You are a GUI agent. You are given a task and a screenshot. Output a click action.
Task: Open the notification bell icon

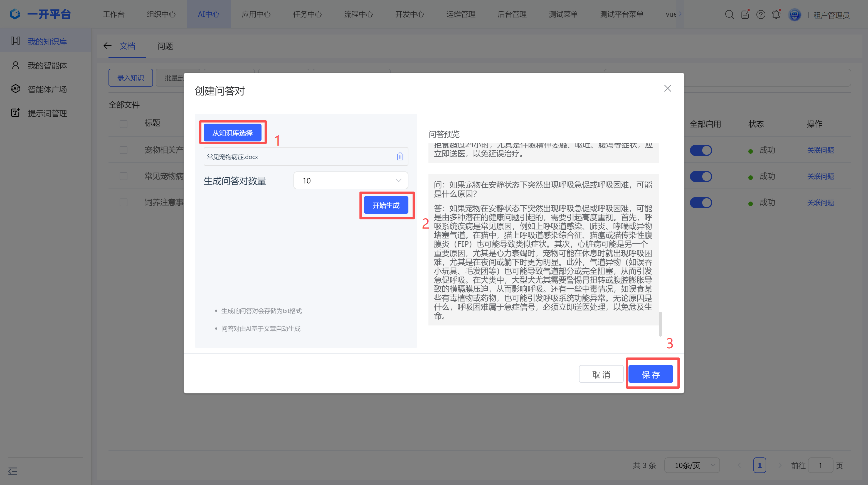(776, 14)
